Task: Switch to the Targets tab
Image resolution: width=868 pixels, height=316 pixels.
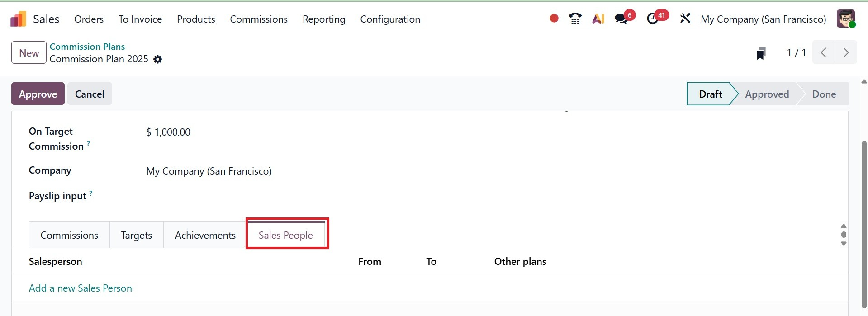Action: click(136, 235)
